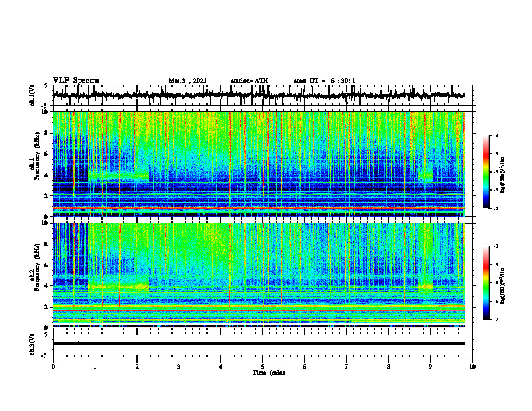Click the "ch.1(V)" waveform axis label
This screenshot has height=411, width=532.
[32, 95]
